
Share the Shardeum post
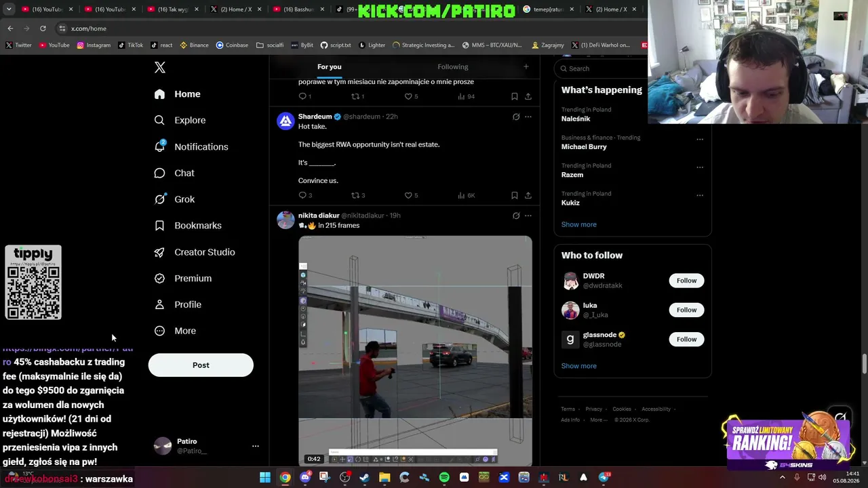pos(528,195)
